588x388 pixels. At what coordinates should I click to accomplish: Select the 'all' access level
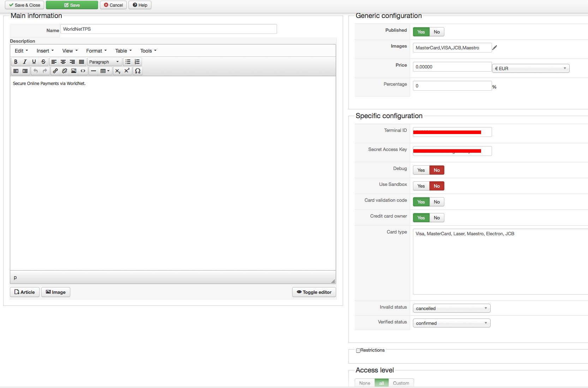click(x=382, y=383)
